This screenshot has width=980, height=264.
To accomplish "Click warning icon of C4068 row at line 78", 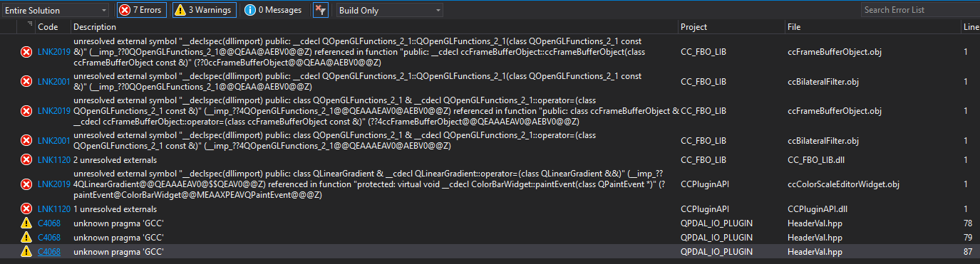I will coord(26,223).
